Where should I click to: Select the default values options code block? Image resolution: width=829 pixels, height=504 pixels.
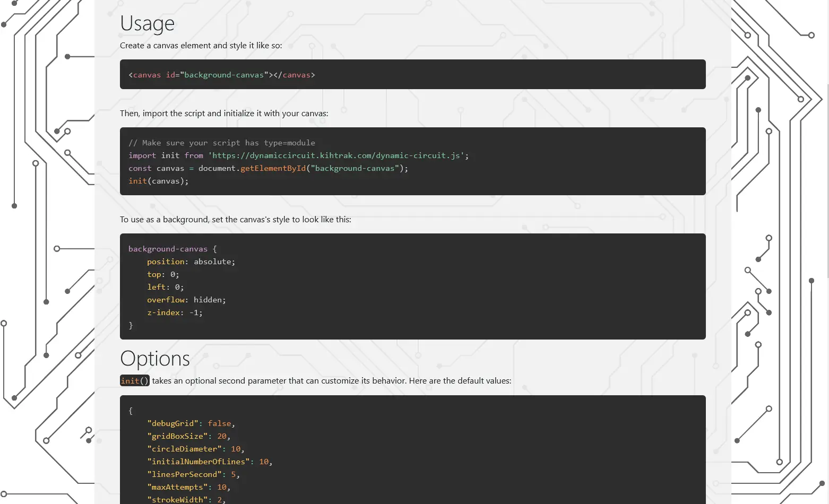pos(412,449)
